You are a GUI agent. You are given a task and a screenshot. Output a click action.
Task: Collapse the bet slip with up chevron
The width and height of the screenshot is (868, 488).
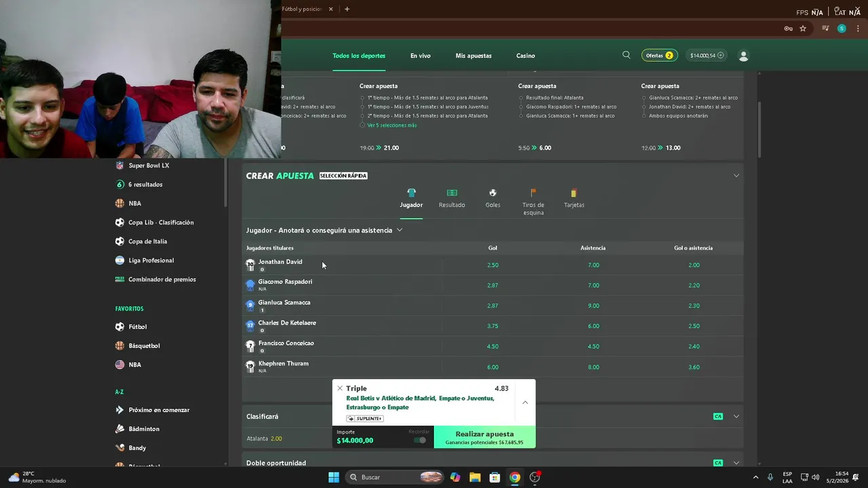525,402
